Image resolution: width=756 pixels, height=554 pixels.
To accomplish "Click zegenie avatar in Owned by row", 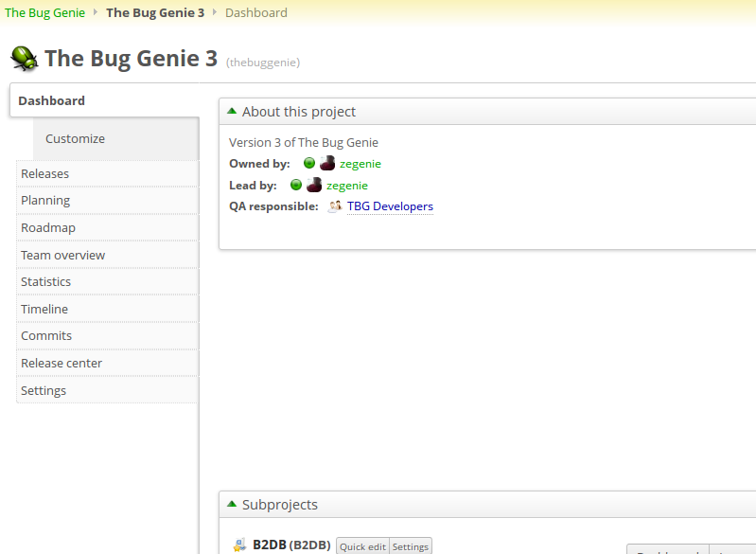I will [x=327, y=163].
